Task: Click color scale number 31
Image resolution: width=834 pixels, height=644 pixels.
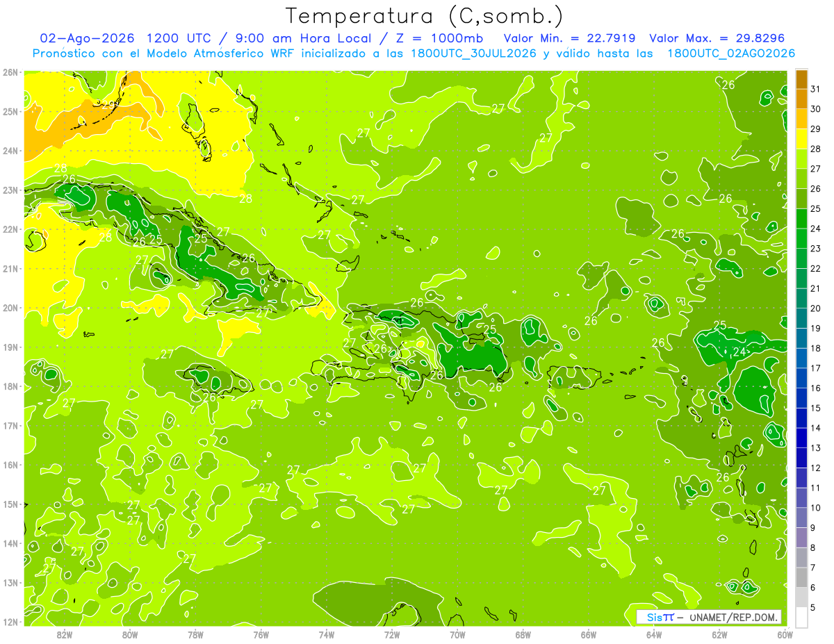Action: [816, 89]
